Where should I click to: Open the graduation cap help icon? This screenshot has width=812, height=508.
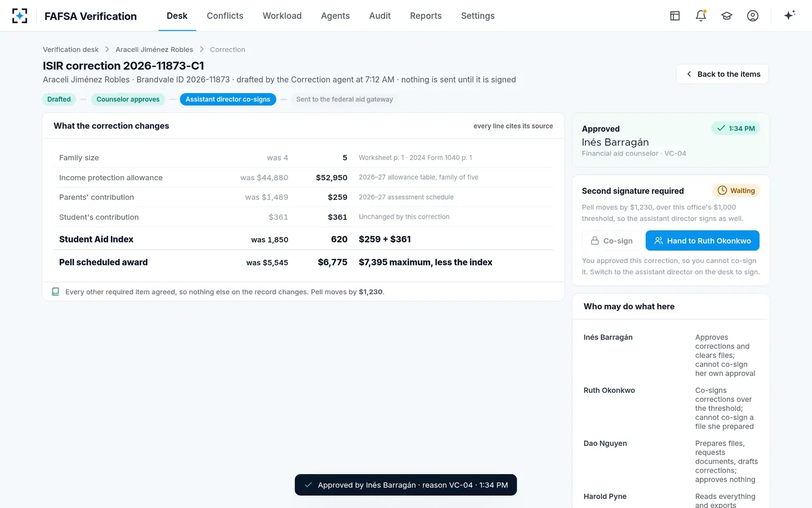727,16
